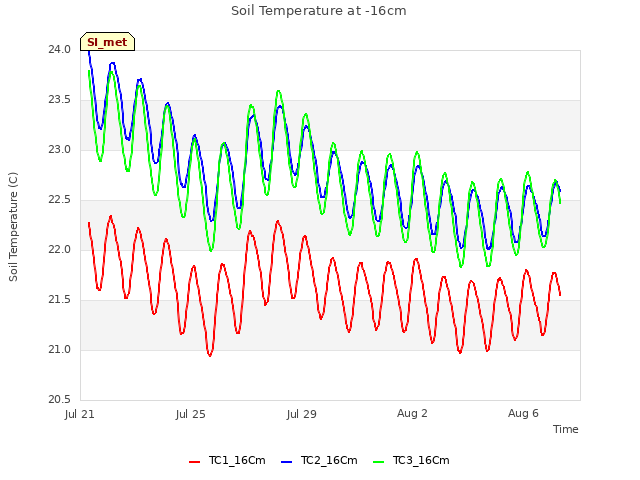This screenshot has width=640, height=480.
Task: Click the Jul 25 date tick label
Action: 191,414
